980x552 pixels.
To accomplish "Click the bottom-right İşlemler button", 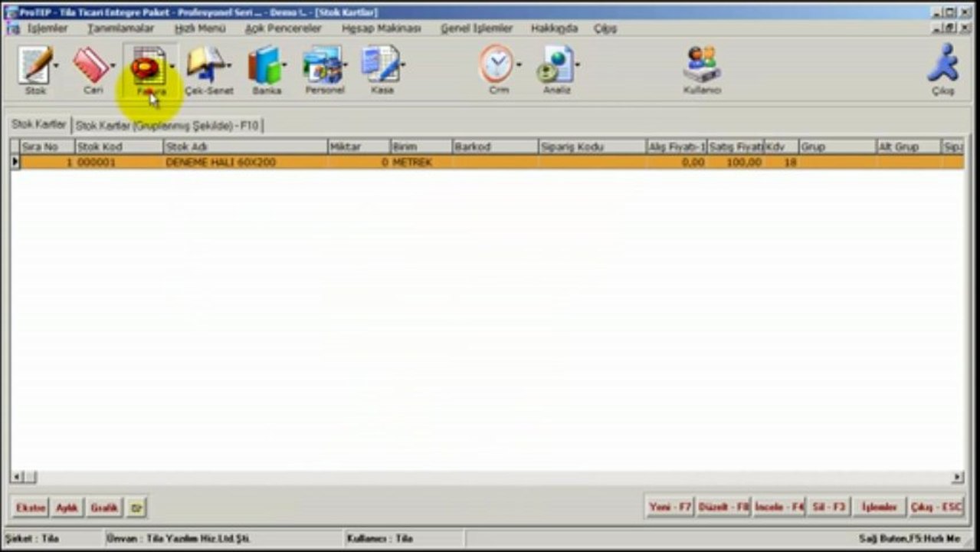I will click(879, 508).
